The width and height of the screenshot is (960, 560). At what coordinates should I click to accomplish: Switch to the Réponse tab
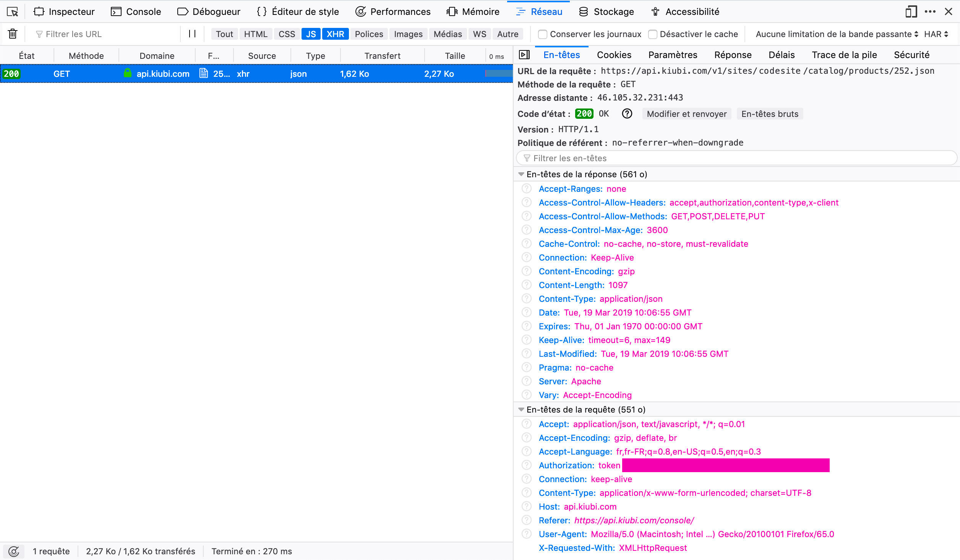point(733,55)
